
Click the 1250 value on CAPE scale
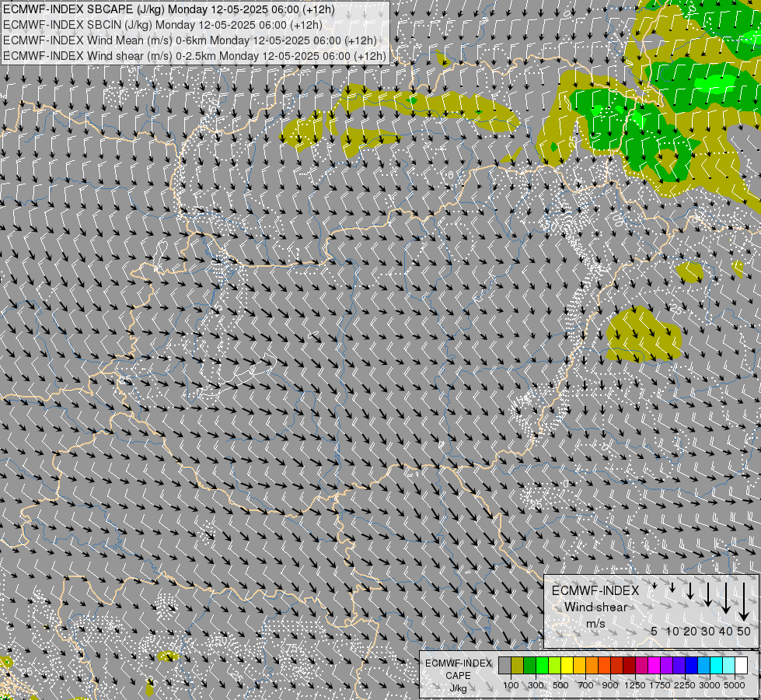[x=635, y=685]
